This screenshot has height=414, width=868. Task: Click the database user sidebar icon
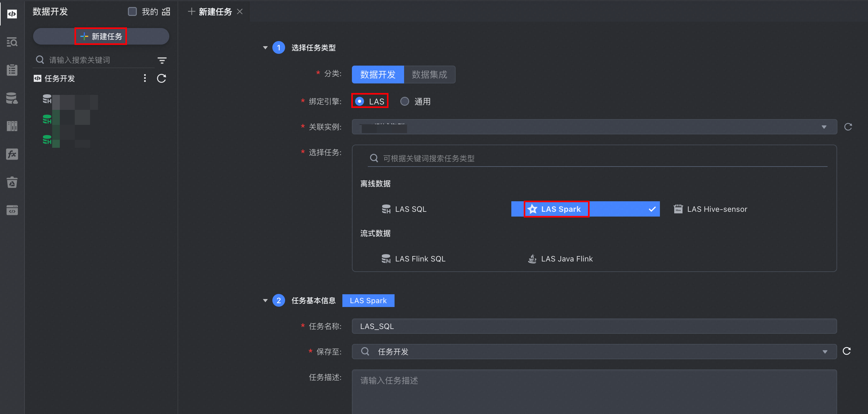tap(12, 98)
